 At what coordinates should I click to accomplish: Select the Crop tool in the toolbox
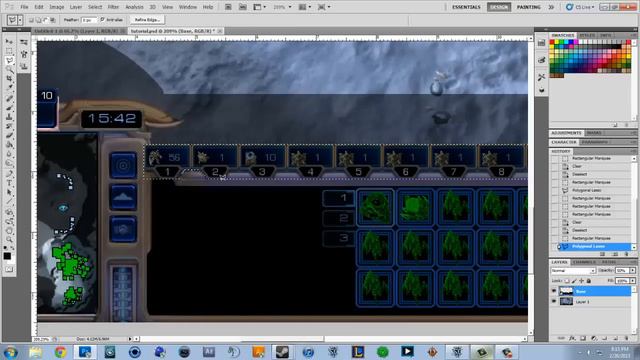tap(9, 78)
